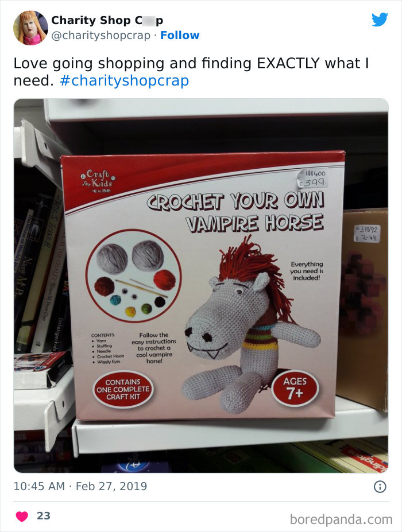This screenshot has width=402, height=532.
Task: Click the Ages 7+ badge in photo
Action: (x=295, y=388)
